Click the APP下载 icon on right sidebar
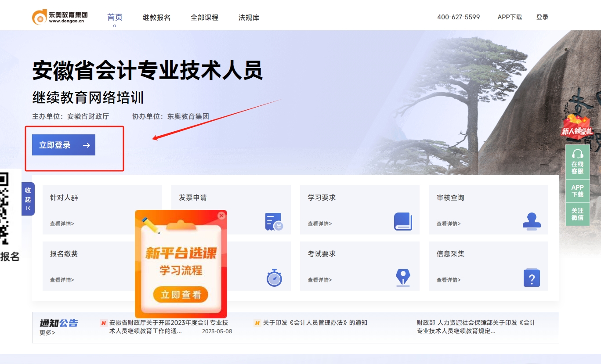 577,191
